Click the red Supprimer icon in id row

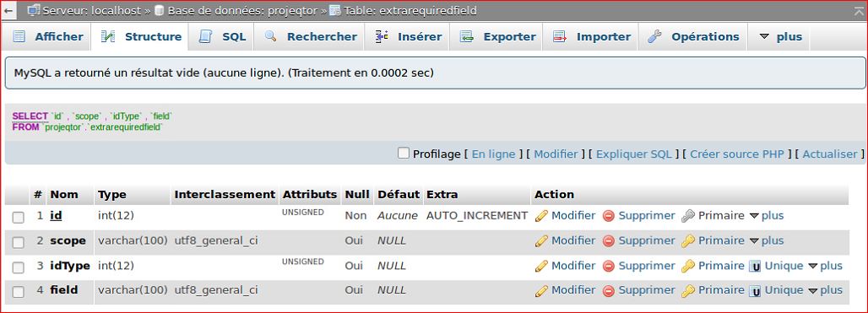(609, 216)
